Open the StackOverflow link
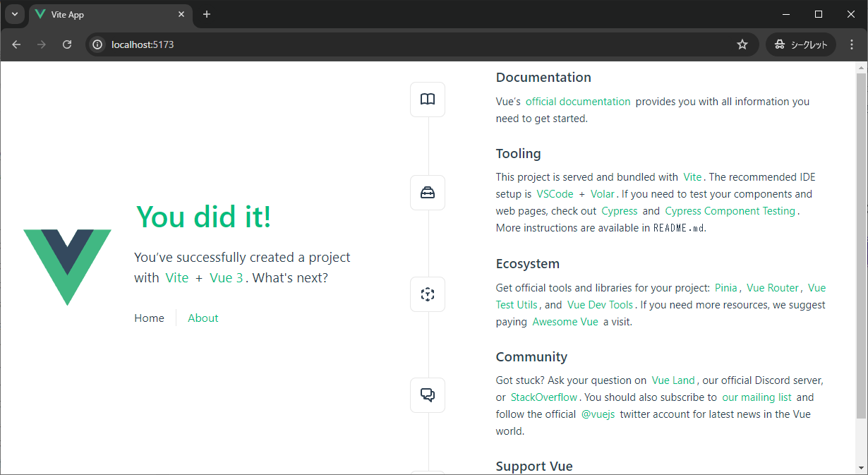 pos(544,397)
